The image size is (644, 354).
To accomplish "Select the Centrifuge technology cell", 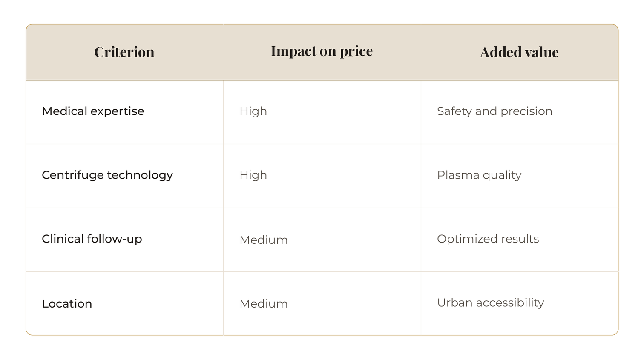I will [124, 176].
